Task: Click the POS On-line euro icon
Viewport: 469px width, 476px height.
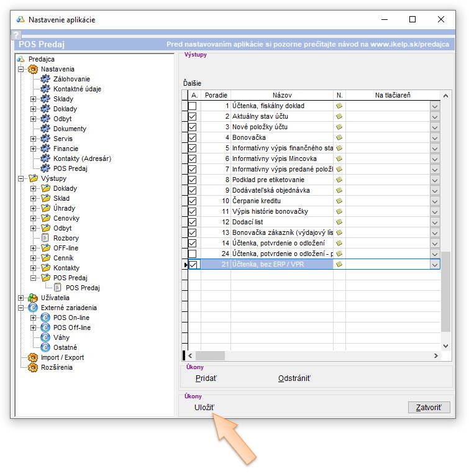Action: (x=45, y=318)
